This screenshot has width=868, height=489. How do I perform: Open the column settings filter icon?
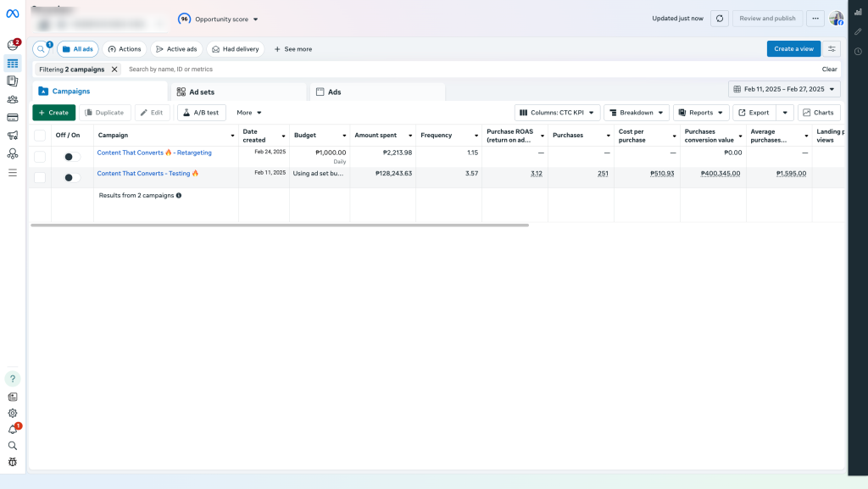click(832, 49)
